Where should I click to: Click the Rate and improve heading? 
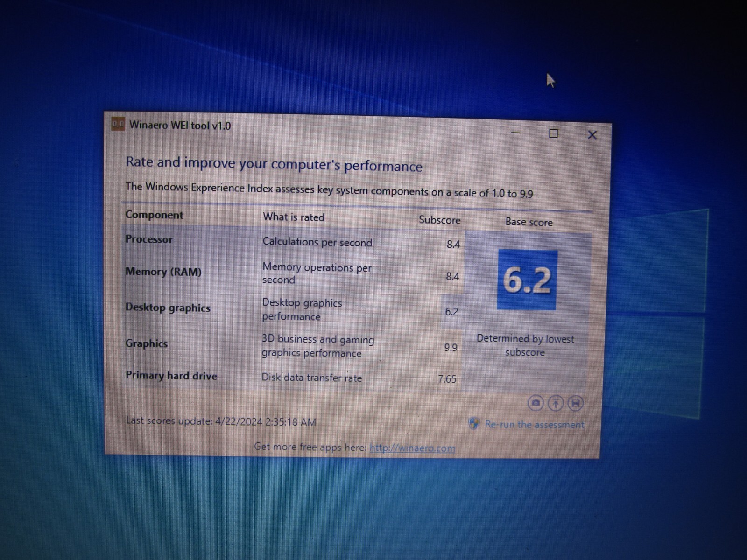click(x=274, y=164)
